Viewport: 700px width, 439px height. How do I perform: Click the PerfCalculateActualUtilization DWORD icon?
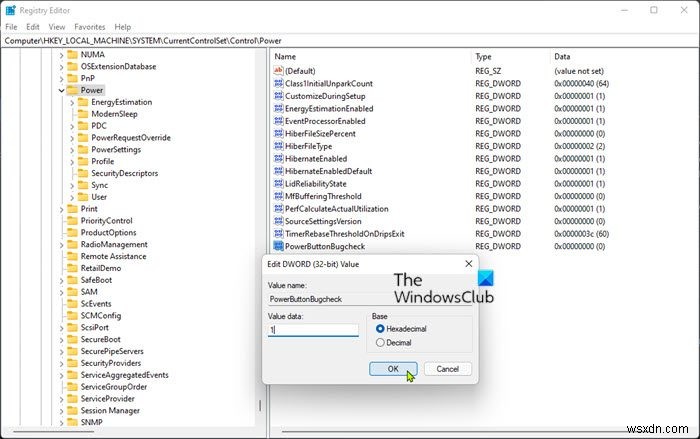point(278,208)
